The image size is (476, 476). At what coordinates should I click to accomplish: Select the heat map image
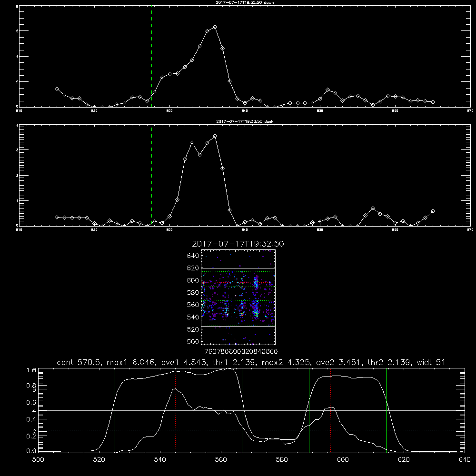[238, 297]
